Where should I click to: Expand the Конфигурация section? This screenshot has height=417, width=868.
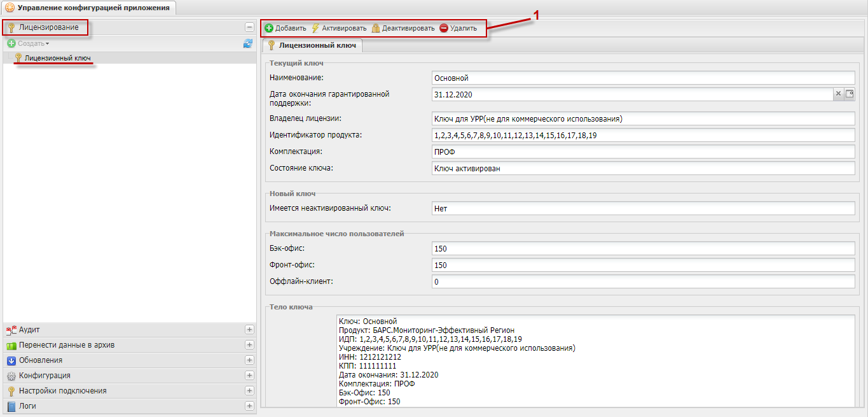pos(249,376)
